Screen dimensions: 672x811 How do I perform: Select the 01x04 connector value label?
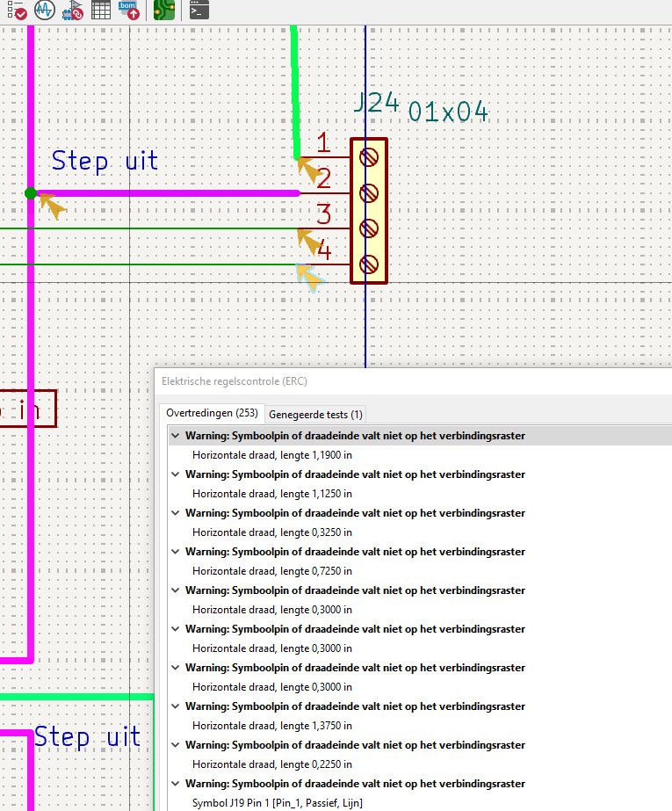(448, 112)
